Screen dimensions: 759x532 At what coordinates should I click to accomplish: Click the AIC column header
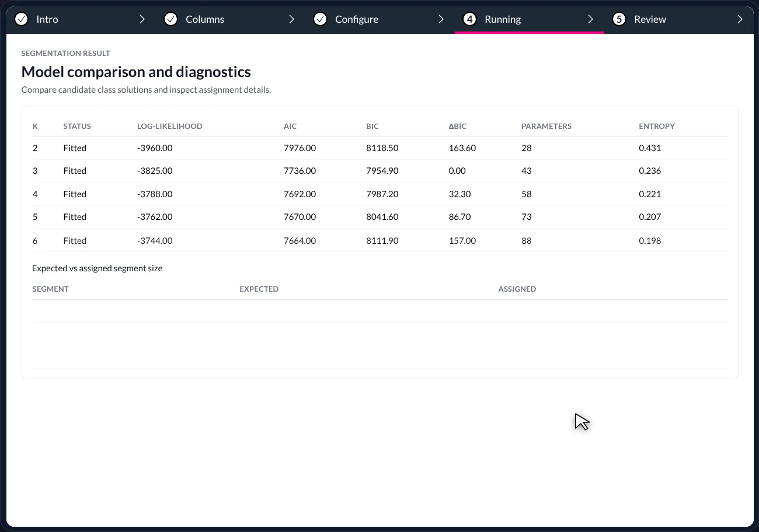[x=290, y=126]
